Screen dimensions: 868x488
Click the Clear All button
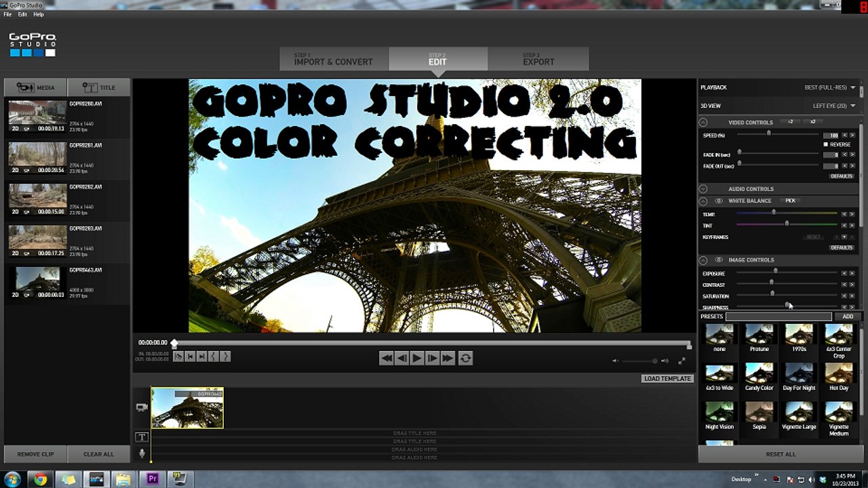pos(98,454)
